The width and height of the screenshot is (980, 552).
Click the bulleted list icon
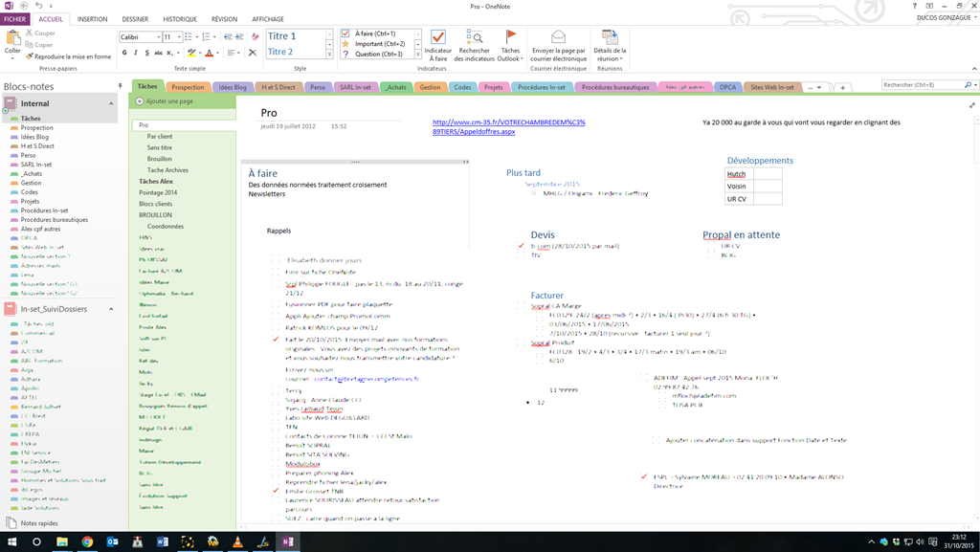189,37
